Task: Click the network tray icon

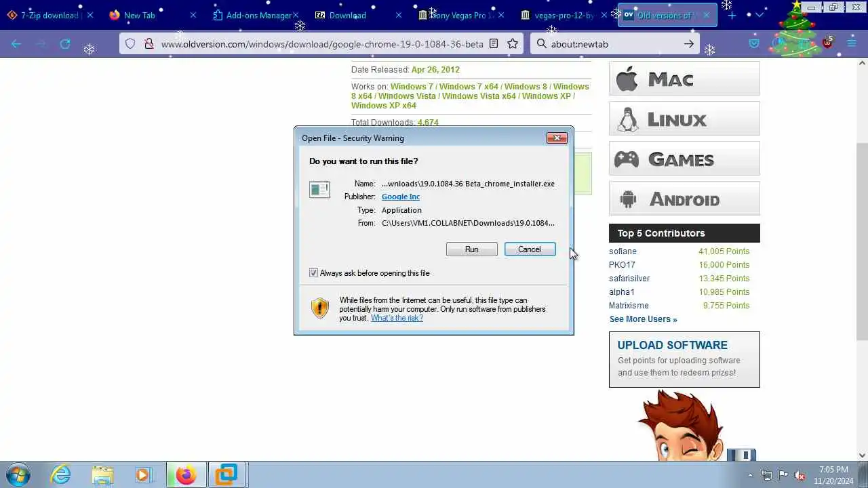Action: tap(767, 475)
